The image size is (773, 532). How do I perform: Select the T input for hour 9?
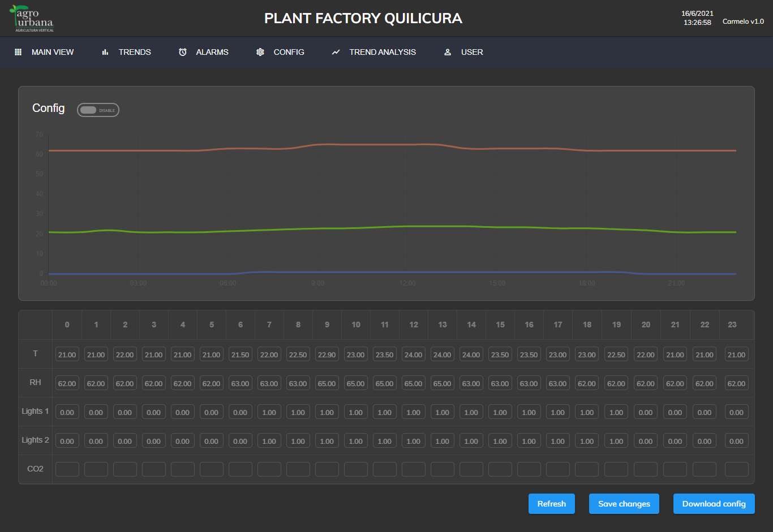(x=327, y=354)
